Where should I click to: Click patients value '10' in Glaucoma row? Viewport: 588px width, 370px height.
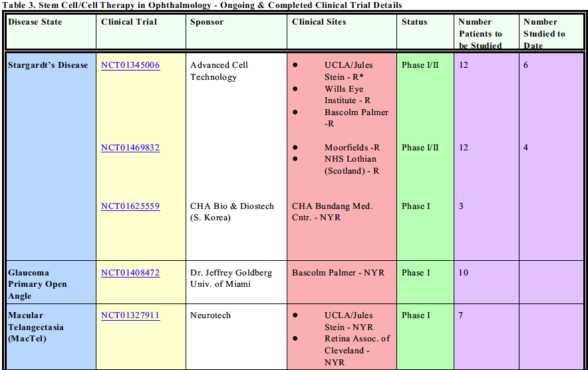[464, 273]
